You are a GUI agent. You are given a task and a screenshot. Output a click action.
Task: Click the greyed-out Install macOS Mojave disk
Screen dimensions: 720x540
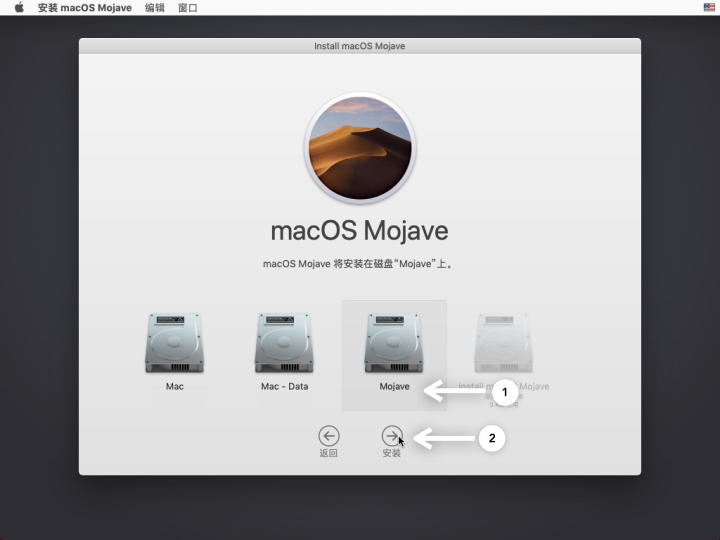pos(503,343)
